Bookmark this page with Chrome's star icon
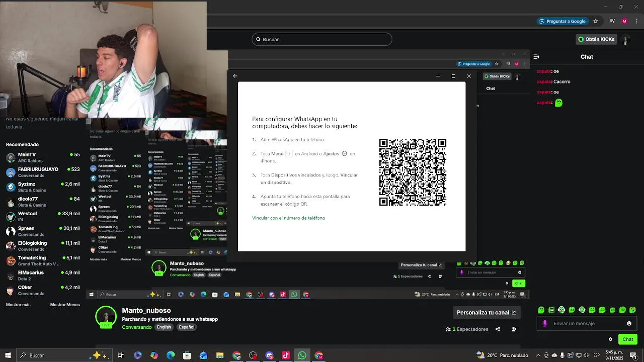The width and height of the screenshot is (644, 362). (596, 21)
